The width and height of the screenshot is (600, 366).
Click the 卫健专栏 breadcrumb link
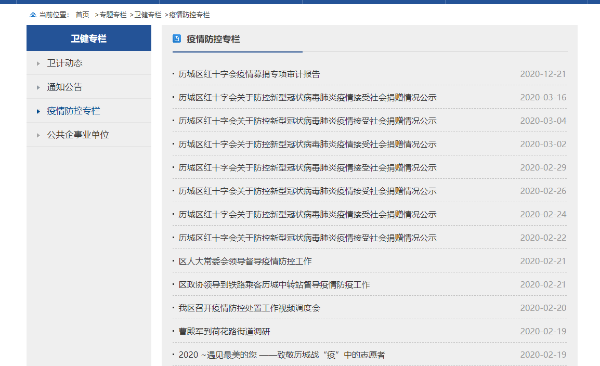pyautogui.click(x=148, y=15)
